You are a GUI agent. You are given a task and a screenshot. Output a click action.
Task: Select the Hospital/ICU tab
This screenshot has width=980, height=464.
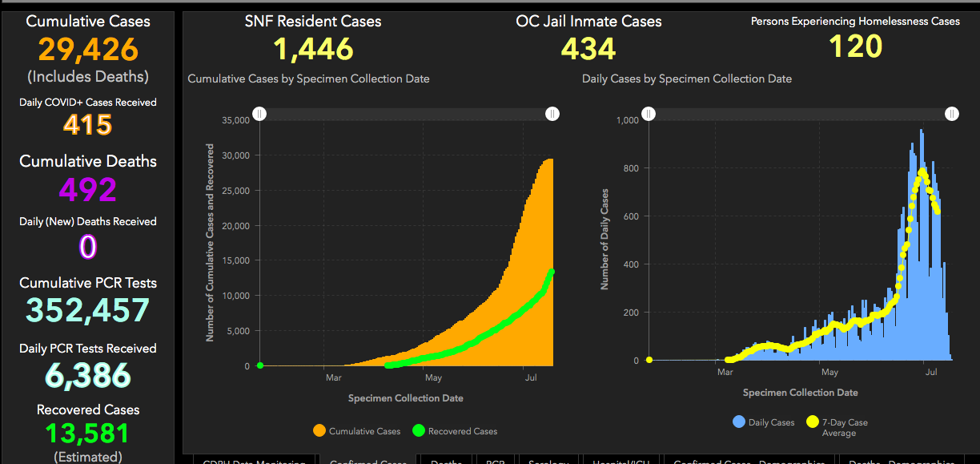pos(621,461)
